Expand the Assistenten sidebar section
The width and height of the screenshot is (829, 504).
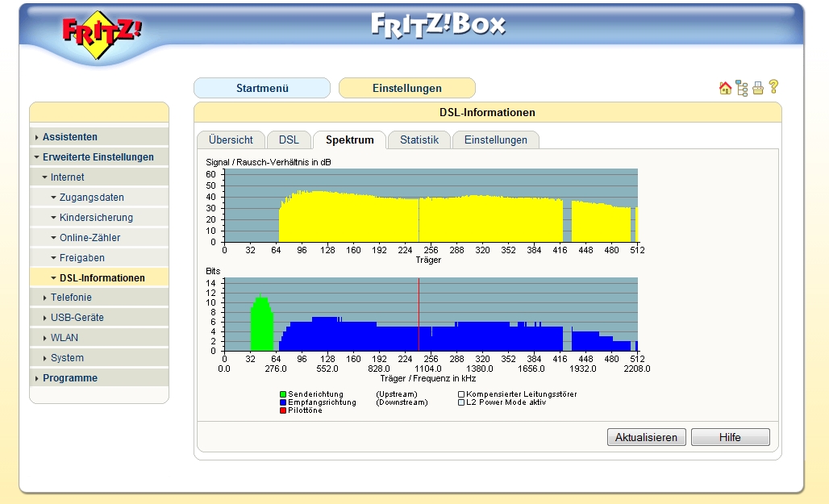[x=70, y=137]
